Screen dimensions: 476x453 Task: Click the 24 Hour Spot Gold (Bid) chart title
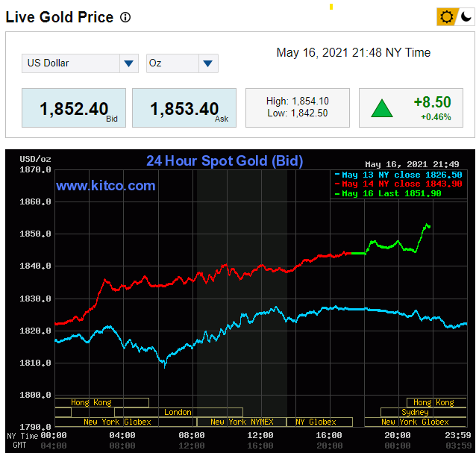coord(225,160)
